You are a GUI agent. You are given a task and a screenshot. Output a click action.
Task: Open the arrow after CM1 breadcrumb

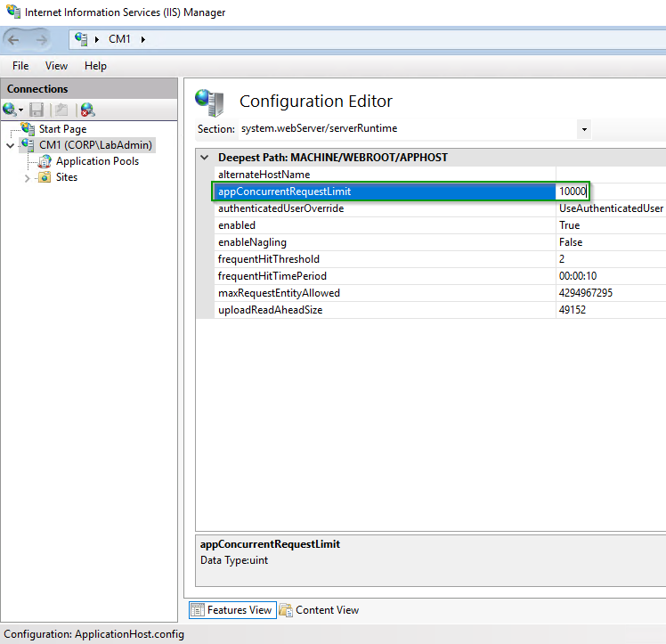point(143,39)
